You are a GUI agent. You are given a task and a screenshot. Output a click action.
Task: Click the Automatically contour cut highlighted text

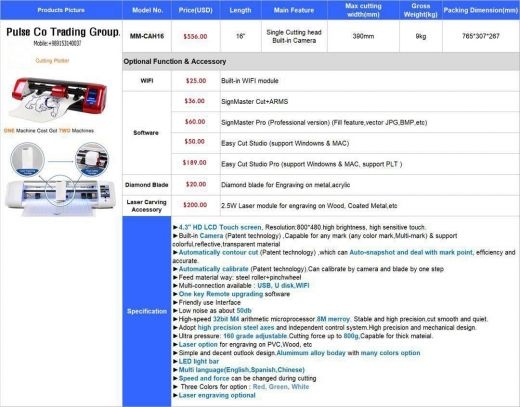click(218, 252)
